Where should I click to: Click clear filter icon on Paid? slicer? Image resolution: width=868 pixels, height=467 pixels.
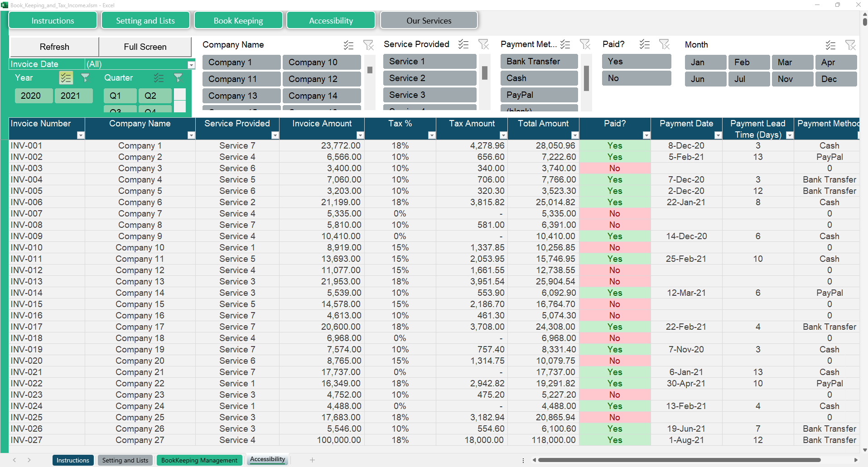pos(664,44)
